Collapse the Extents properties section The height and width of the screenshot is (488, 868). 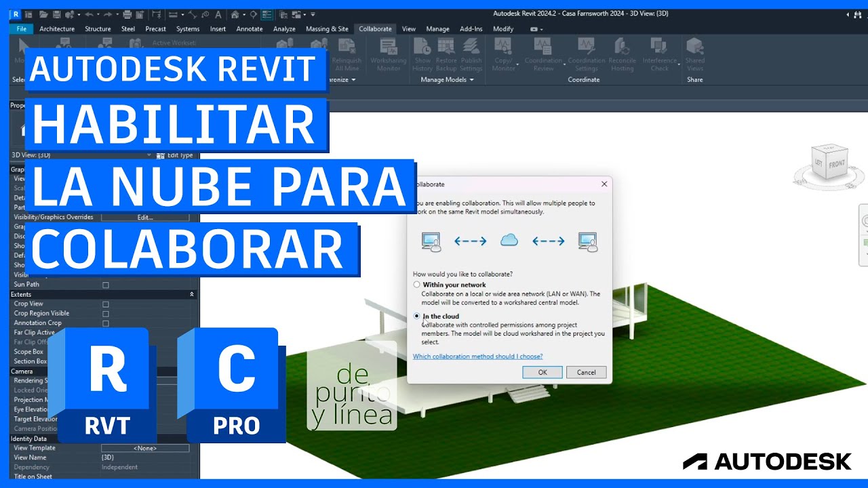click(x=192, y=294)
